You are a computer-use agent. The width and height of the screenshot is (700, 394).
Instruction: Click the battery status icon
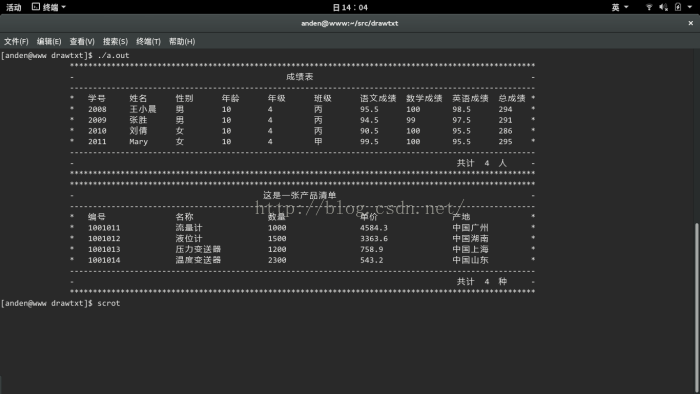[678, 7]
